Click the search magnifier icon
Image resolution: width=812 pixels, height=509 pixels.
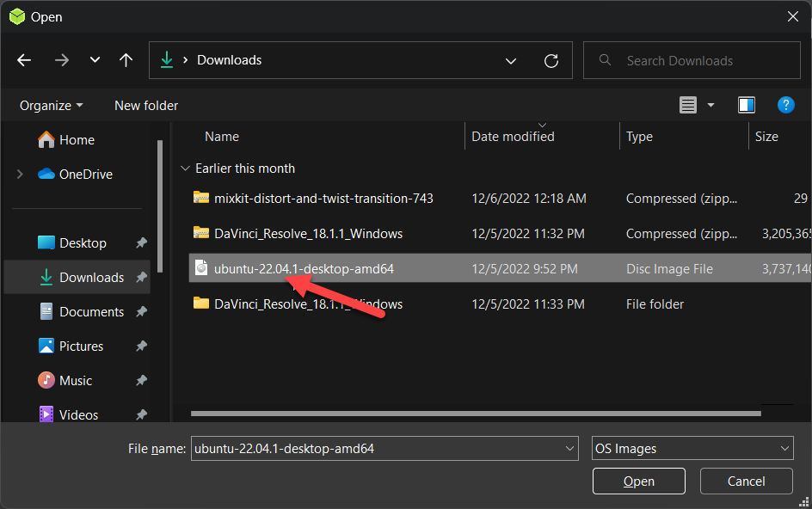[605, 60]
